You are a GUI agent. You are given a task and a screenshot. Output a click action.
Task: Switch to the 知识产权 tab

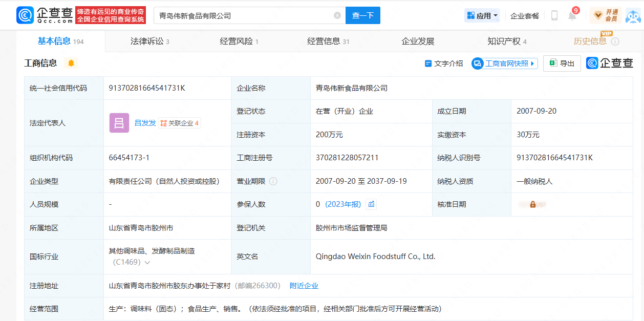coord(507,41)
